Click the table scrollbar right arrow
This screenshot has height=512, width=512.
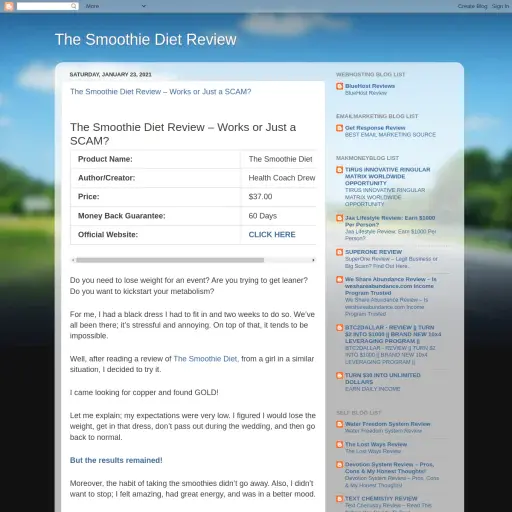pos(313,260)
